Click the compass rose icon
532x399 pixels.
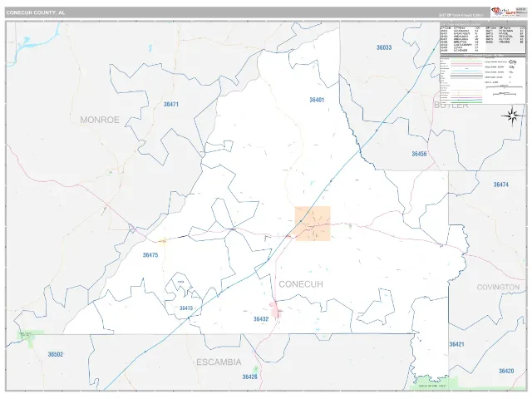(x=512, y=116)
